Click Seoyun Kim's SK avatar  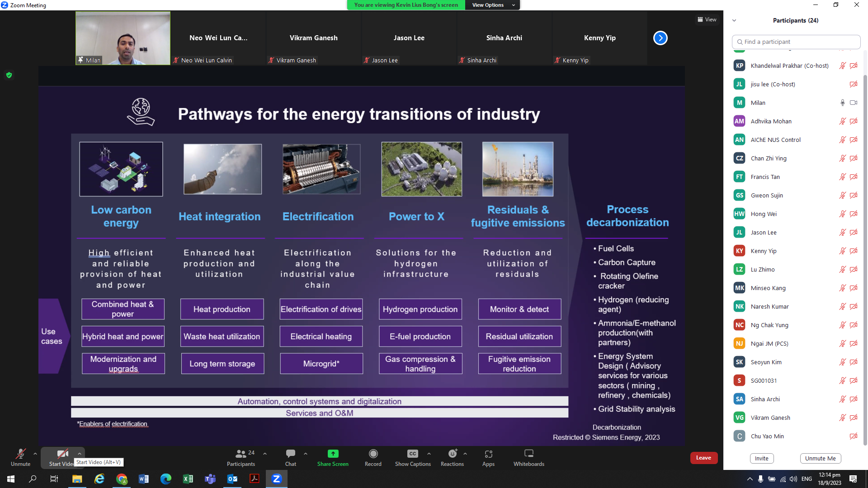[739, 362]
